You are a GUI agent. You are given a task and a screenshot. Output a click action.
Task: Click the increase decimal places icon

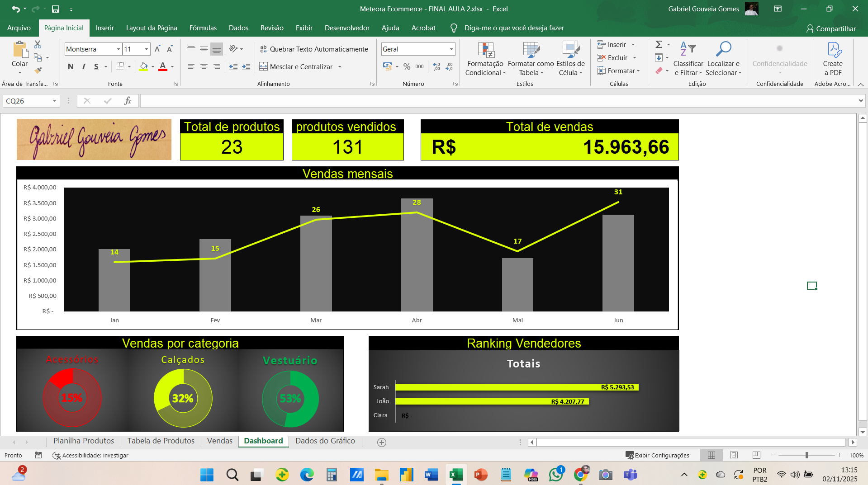[436, 66]
